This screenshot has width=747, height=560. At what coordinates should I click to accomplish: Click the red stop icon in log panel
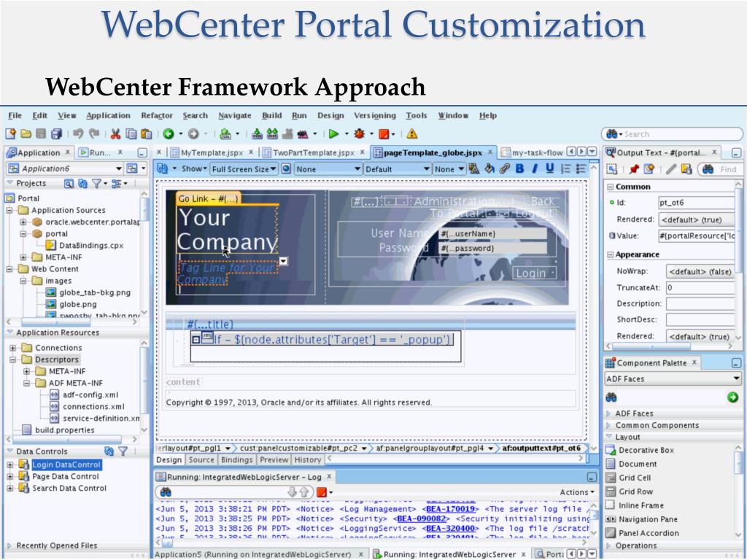322,492
